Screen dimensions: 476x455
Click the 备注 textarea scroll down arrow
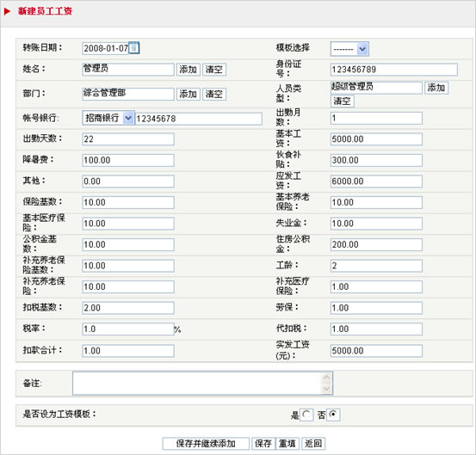(x=326, y=389)
